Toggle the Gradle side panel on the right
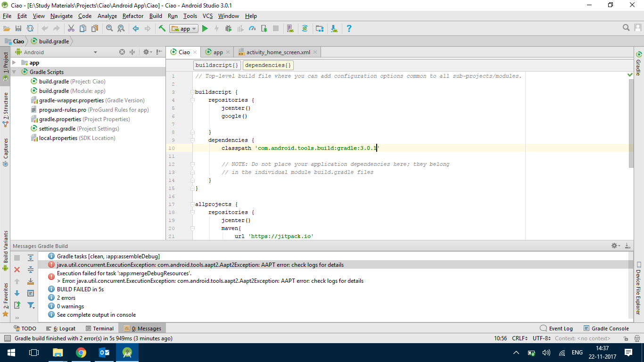Image resolution: width=644 pixels, height=362 pixels. pos(638,64)
